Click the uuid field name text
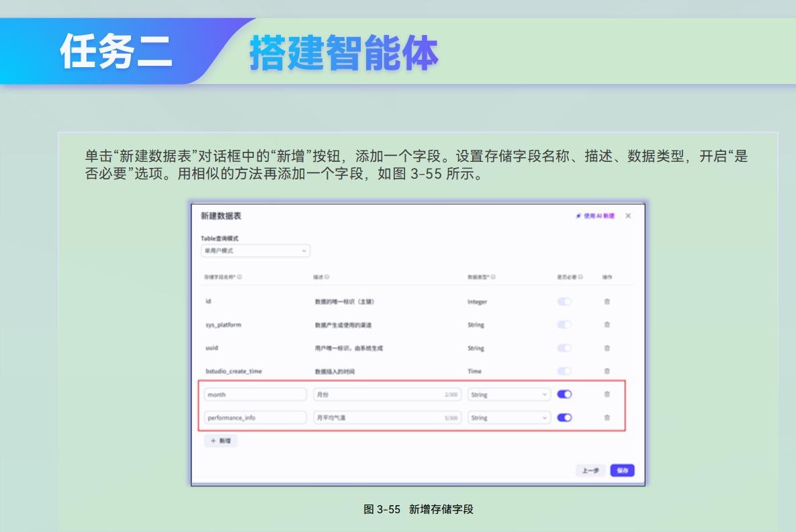This screenshot has height=532, width=796. [212, 348]
